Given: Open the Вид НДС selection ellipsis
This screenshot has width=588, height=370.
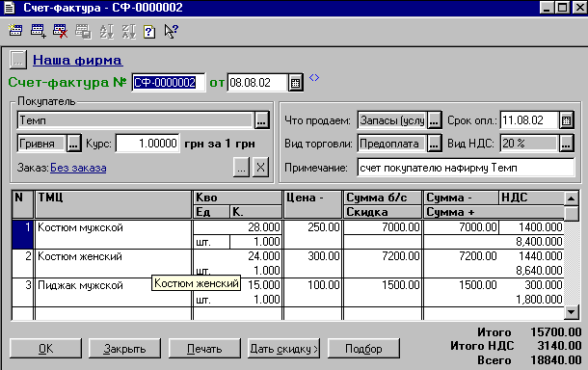Looking at the screenshot, I should pyautogui.click(x=566, y=144).
